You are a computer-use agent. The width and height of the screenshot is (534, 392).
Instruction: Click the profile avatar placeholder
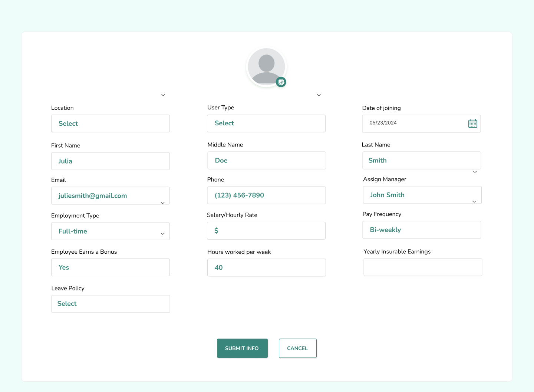266,67
